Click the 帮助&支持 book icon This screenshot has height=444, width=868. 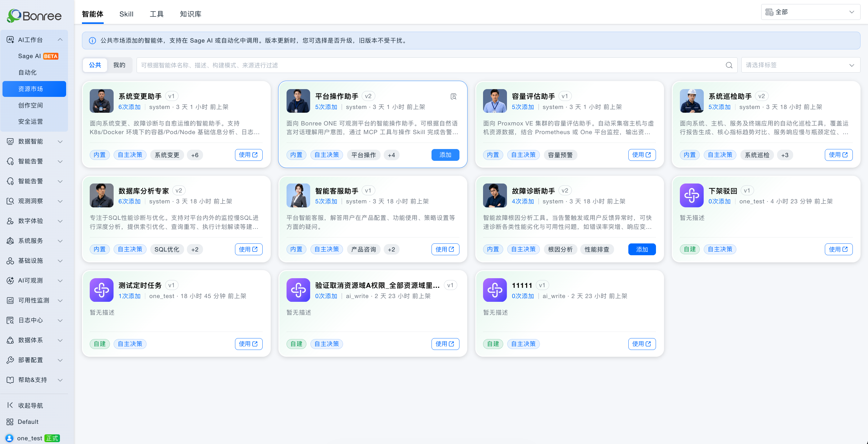[10, 380]
